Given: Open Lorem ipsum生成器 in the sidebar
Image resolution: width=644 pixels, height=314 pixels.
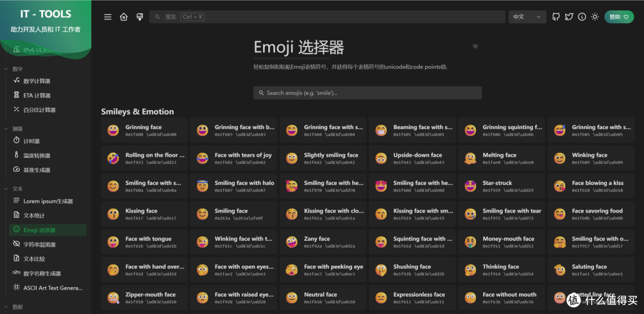Looking at the screenshot, I should click(x=48, y=201).
